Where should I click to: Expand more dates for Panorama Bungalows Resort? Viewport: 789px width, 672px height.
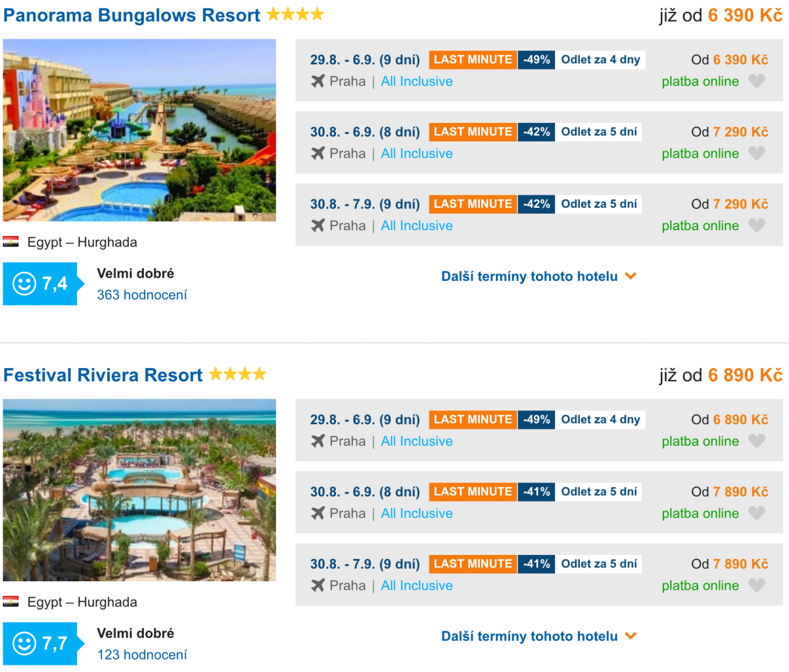point(538,277)
